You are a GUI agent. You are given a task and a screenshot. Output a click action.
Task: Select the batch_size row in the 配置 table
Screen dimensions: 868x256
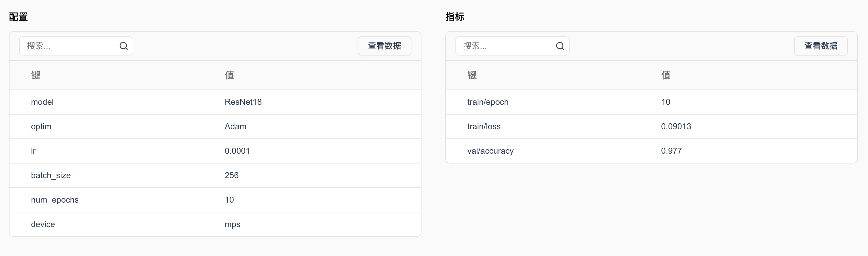pos(215,175)
